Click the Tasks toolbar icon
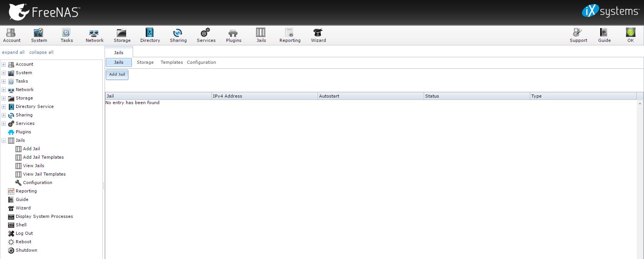This screenshot has height=259, width=644. 67,35
